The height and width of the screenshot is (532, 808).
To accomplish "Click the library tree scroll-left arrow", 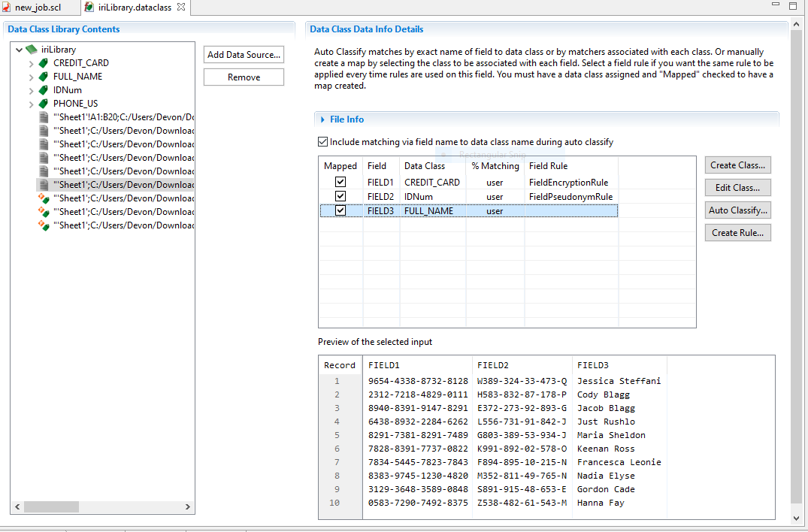I will click(17, 506).
